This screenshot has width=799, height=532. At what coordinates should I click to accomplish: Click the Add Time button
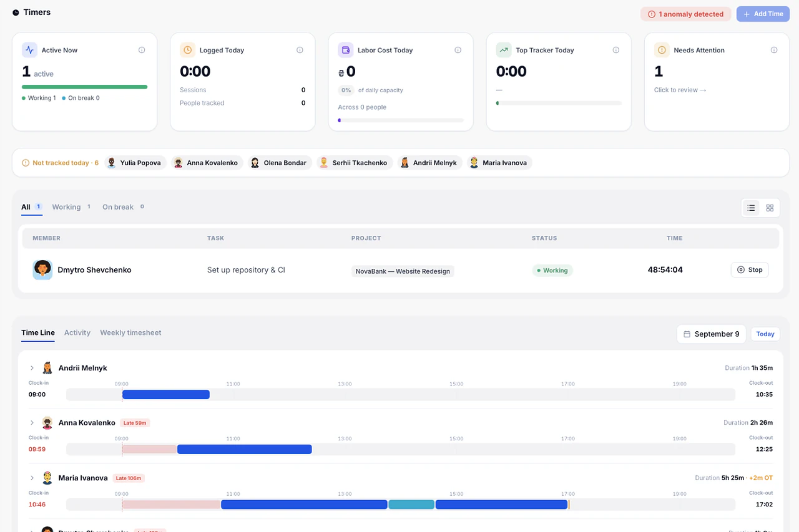[x=763, y=14]
